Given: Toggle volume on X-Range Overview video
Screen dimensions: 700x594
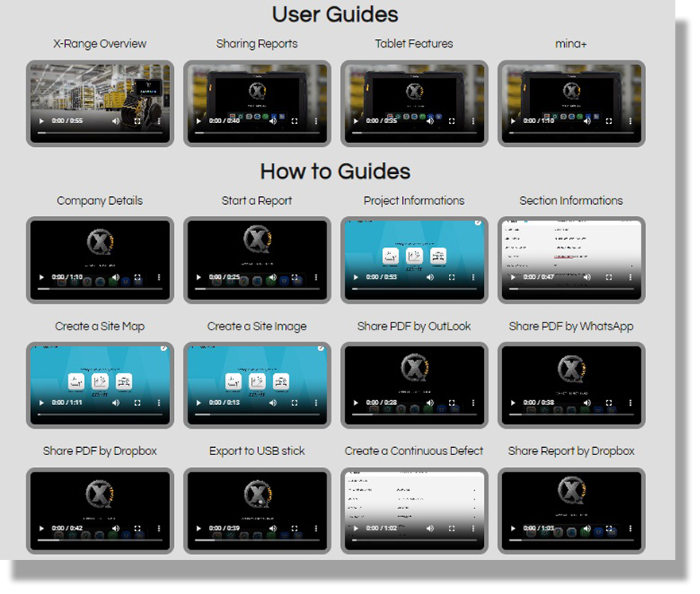Looking at the screenshot, I should click(x=116, y=121).
